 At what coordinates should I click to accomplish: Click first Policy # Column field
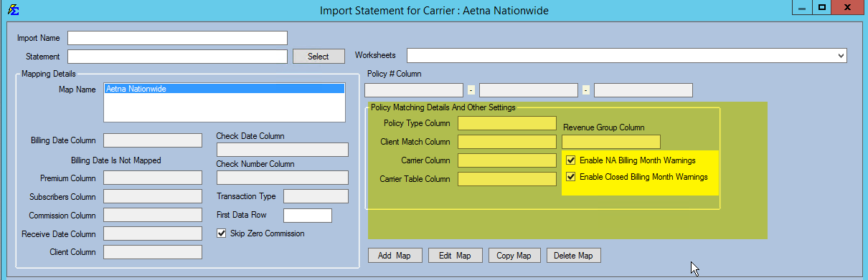414,90
